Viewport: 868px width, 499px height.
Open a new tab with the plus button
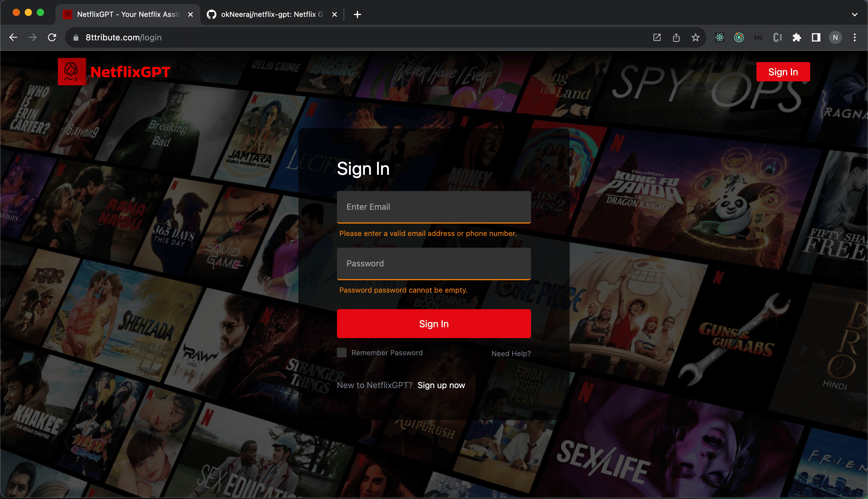pyautogui.click(x=357, y=14)
